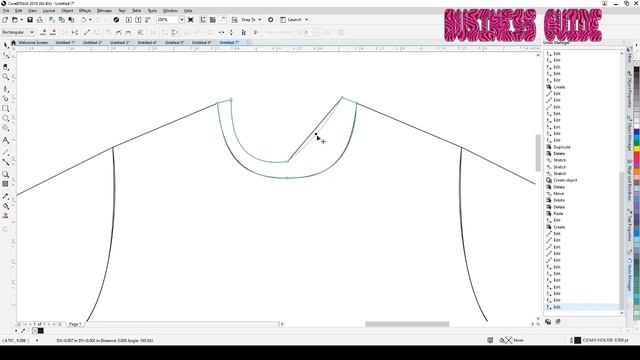This screenshot has height=360, width=640.
Task: Switch to the Untitled-4 document tab
Action: tap(147, 42)
